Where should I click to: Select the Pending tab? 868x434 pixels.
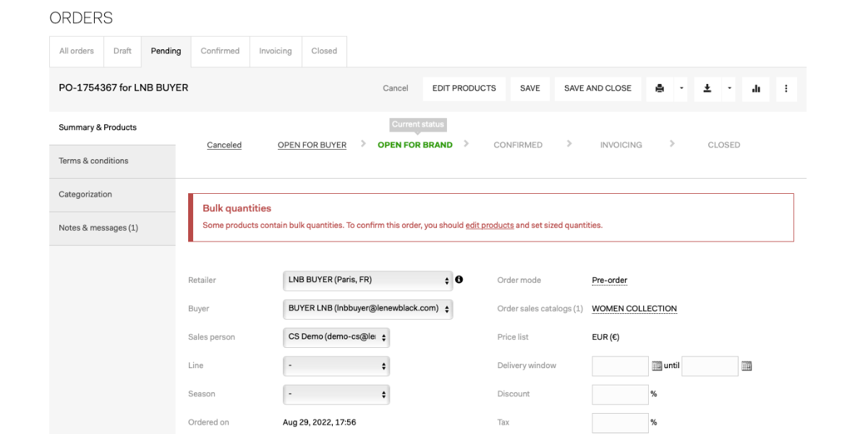[166, 51]
